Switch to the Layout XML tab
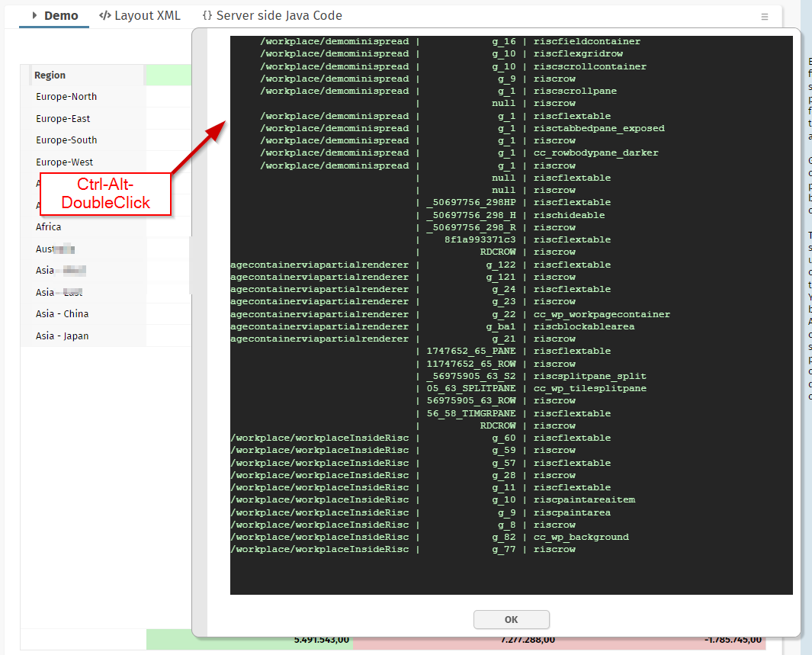The height and width of the screenshot is (655, 812). 146,16
